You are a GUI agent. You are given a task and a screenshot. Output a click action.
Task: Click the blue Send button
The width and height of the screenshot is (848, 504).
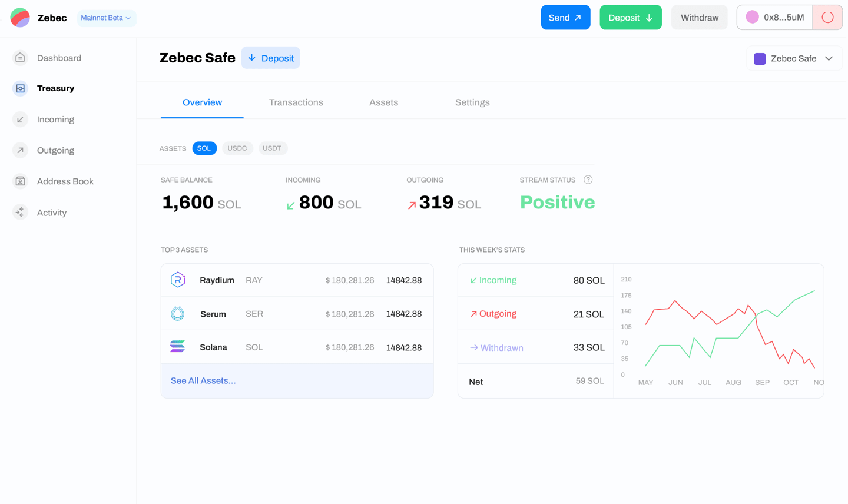click(x=565, y=18)
